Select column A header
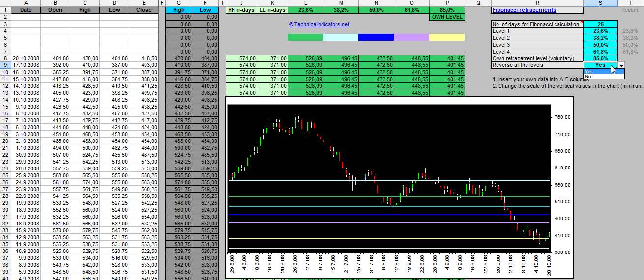The width and height of the screenshot is (644, 280). pyautogui.click(x=26, y=3)
